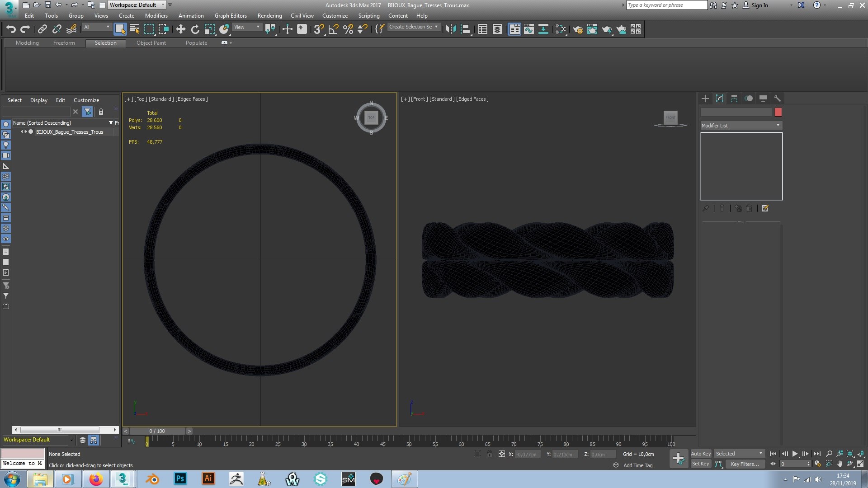Toggle the Angle Snap icon
This screenshot has width=868, height=488.
[x=333, y=29]
